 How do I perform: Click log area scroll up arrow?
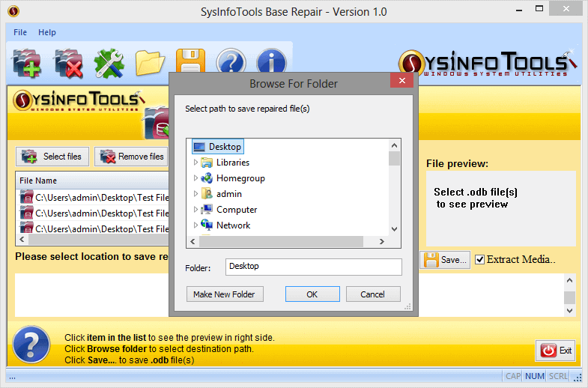(569, 280)
